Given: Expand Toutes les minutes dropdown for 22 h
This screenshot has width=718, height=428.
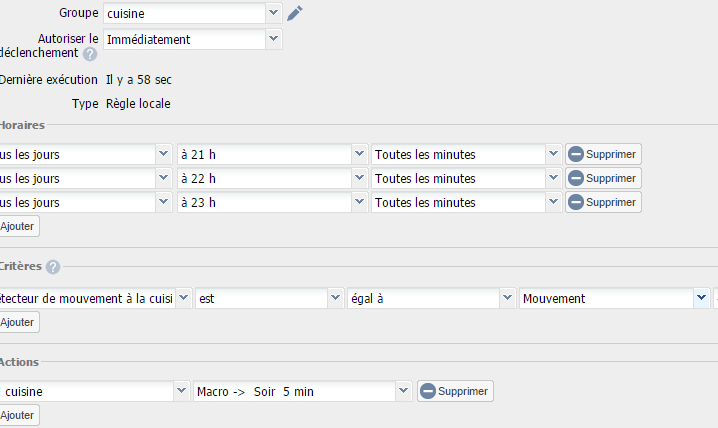Looking at the screenshot, I should click(553, 178).
